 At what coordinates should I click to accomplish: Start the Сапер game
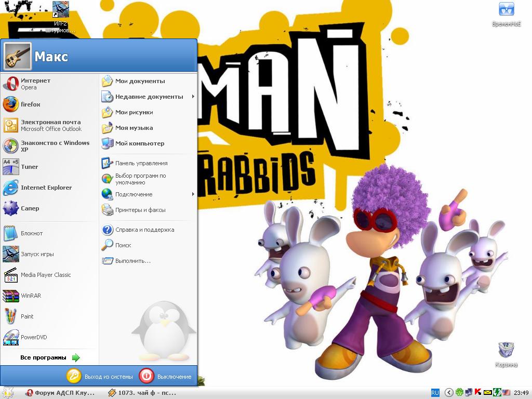(x=49, y=208)
